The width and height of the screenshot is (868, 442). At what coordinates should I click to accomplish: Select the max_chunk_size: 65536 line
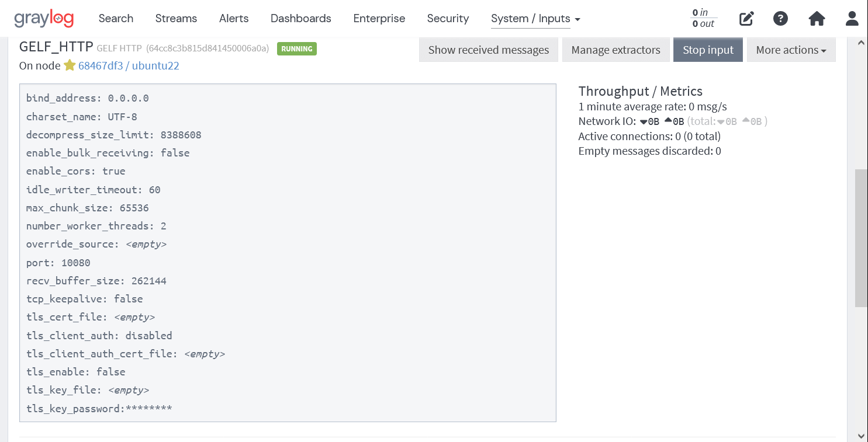[x=88, y=208]
